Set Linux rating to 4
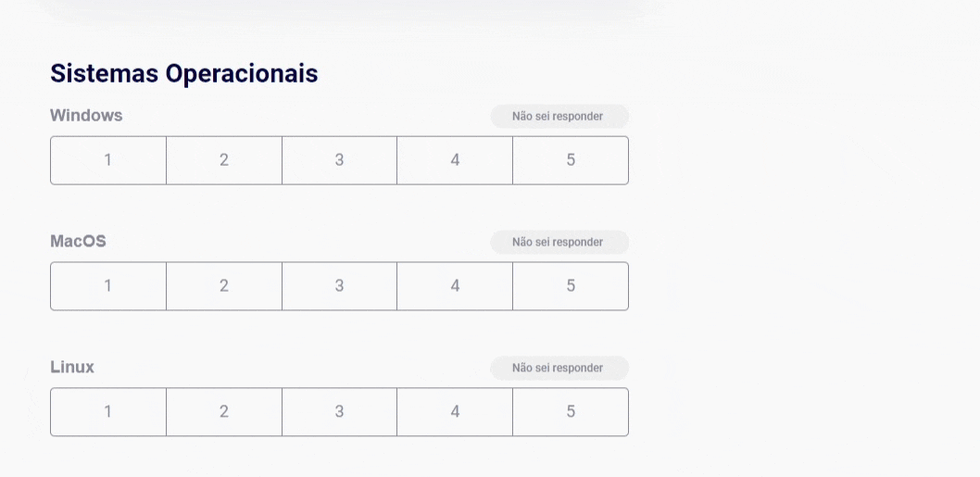The width and height of the screenshot is (980, 477). pyautogui.click(x=455, y=412)
